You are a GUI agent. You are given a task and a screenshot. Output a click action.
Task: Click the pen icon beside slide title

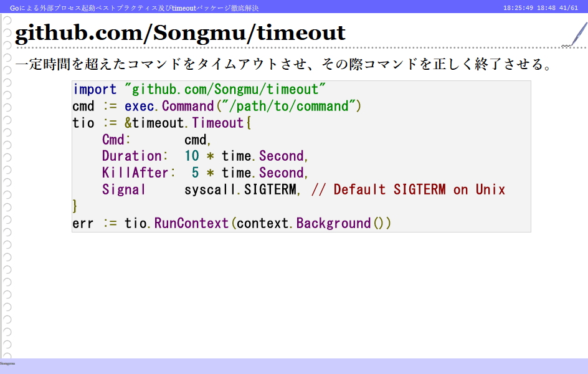click(x=576, y=34)
